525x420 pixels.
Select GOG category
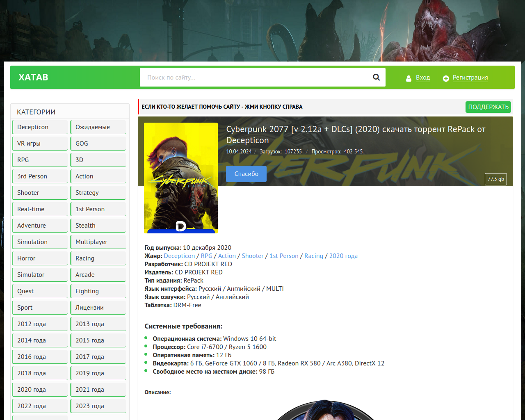98,144
